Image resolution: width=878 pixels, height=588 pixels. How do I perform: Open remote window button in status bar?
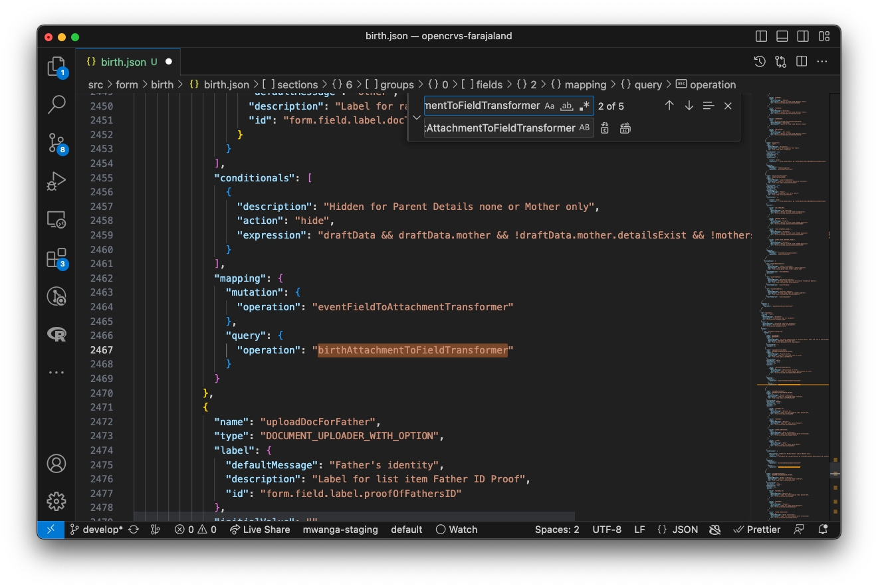pyautogui.click(x=51, y=530)
